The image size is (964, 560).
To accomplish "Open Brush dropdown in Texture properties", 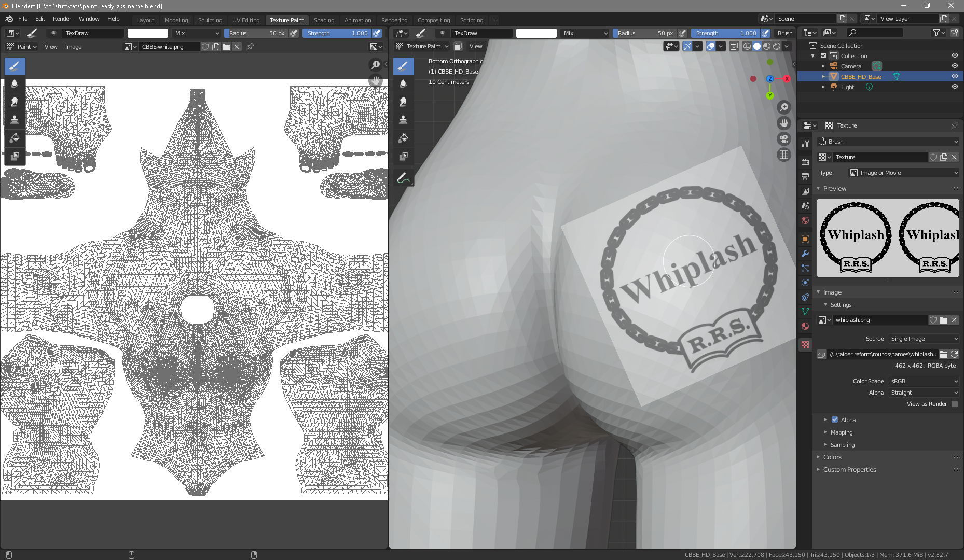I will (x=888, y=142).
